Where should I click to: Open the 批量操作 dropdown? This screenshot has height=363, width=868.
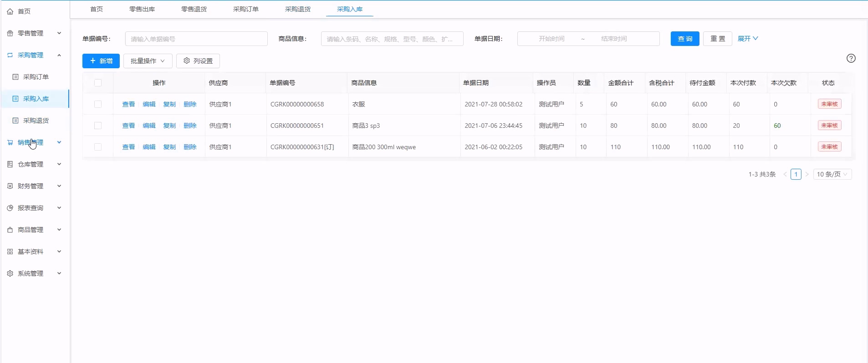[x=148, y=61]
